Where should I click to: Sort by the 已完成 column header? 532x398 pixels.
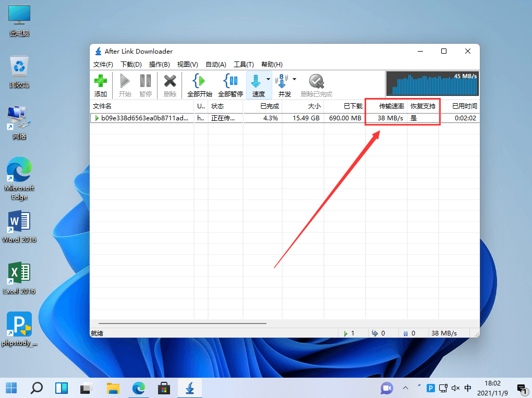262,106
